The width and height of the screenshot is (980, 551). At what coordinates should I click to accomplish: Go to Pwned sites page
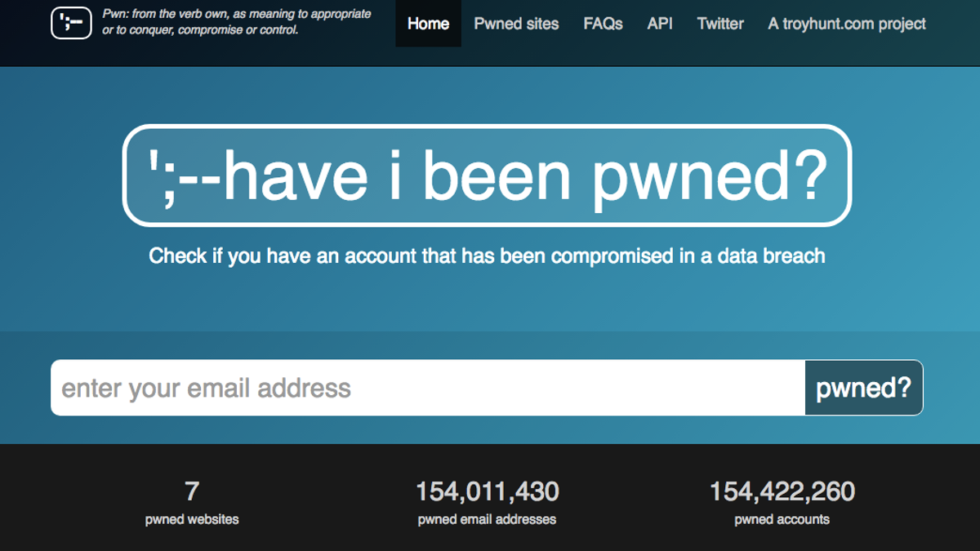click(x=516, y=24)
